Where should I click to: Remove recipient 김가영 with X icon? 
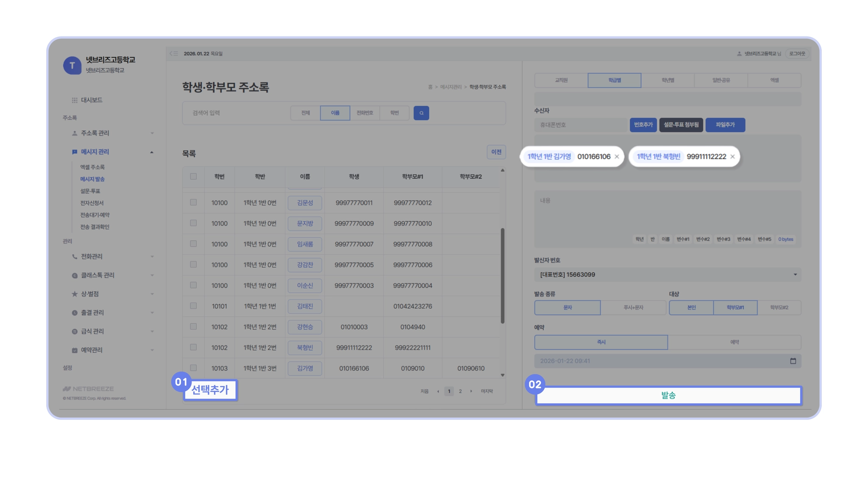(x=617, y=157)
